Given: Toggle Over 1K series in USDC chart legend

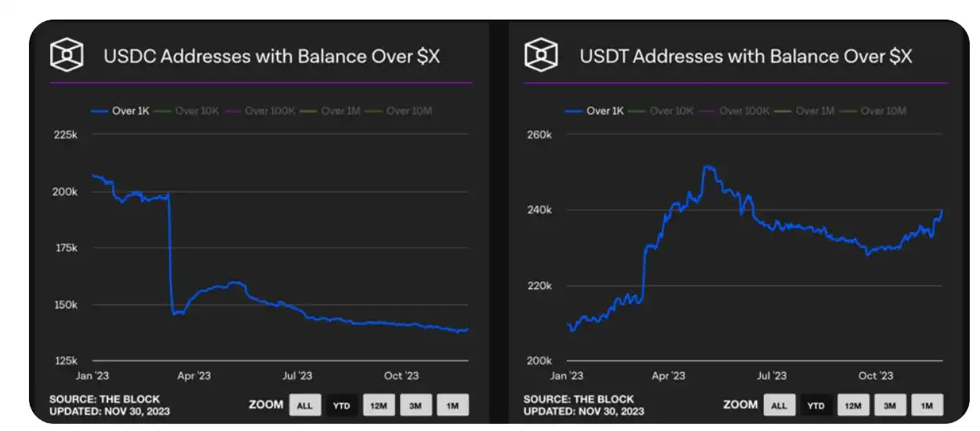Looking at the screenshot, I should (127, 110).
